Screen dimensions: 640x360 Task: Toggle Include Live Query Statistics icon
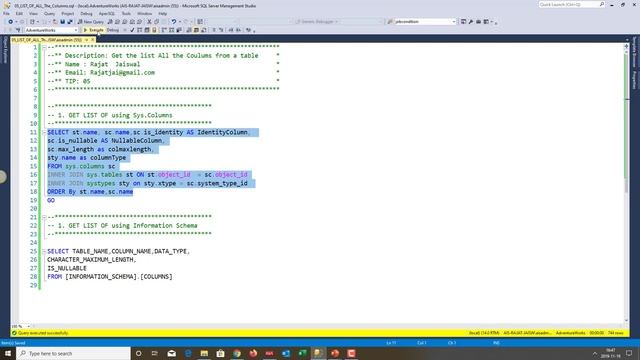171,30
